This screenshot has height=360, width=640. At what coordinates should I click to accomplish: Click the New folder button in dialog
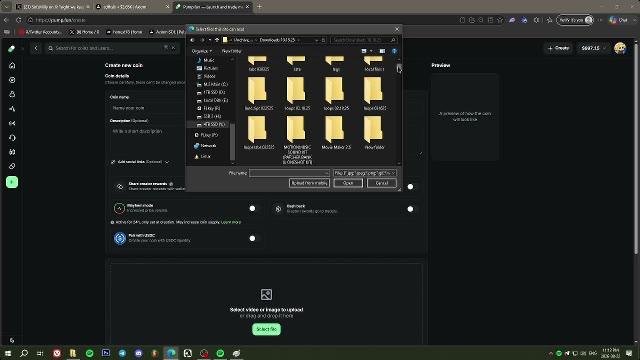231,51
